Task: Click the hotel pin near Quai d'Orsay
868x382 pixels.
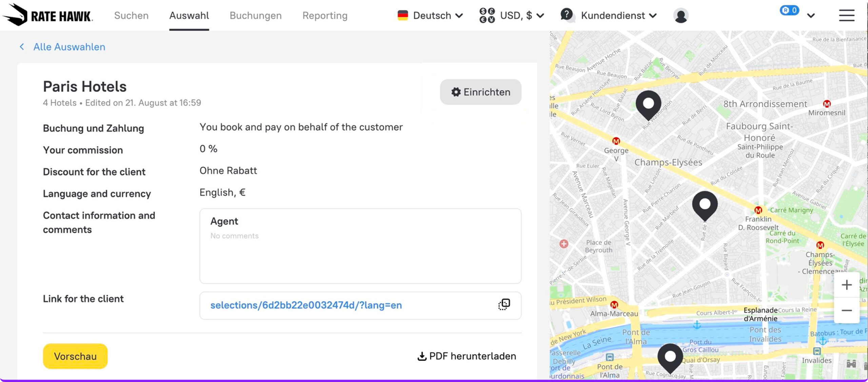Action: coord(670,357)
